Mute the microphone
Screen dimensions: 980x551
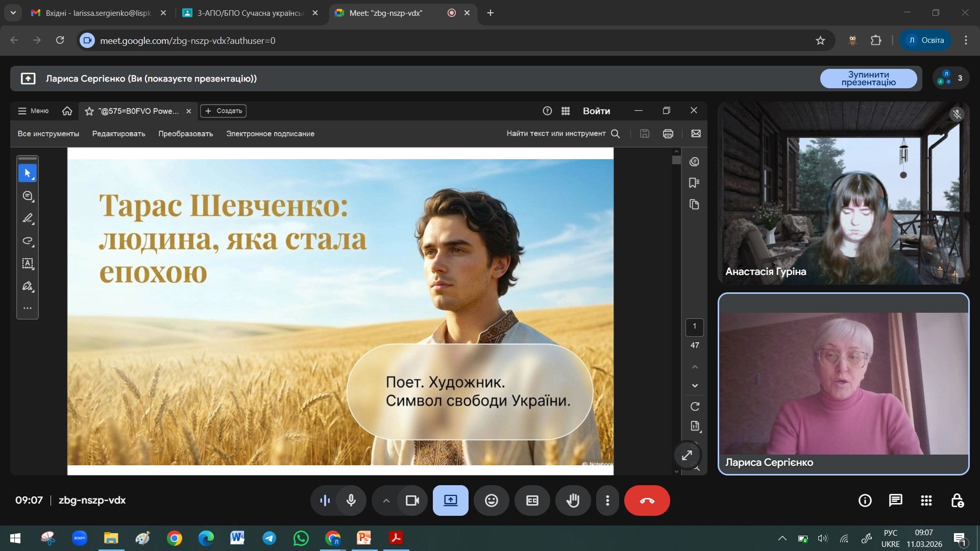(351, 500)
